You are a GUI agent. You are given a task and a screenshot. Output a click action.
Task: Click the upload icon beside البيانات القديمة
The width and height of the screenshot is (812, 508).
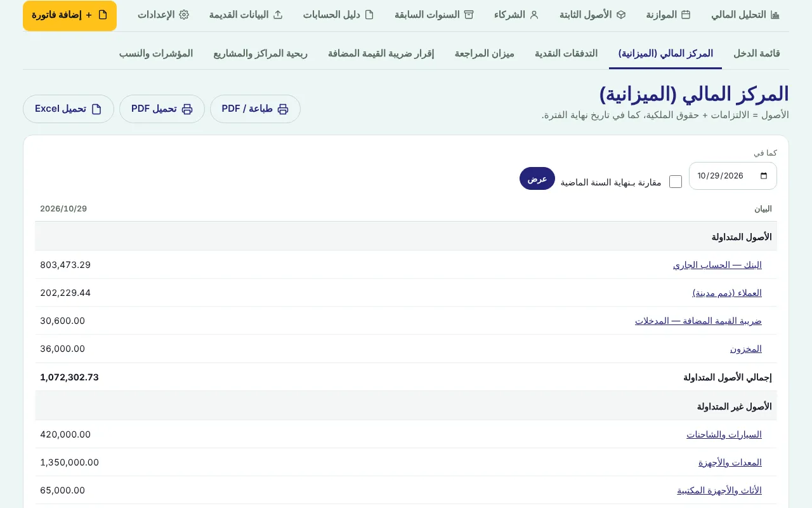click(278, 15)
